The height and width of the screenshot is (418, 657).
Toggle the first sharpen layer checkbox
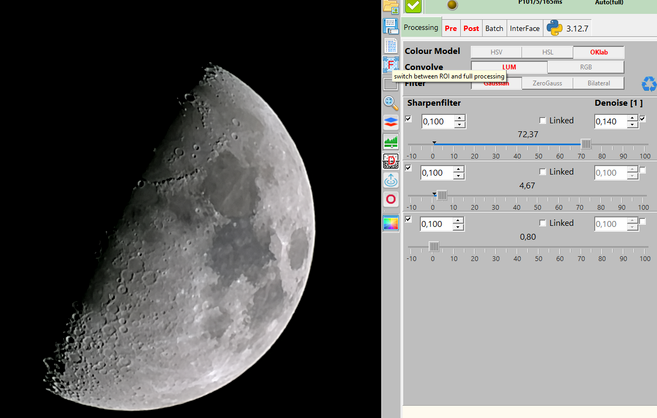pos(408,119)
